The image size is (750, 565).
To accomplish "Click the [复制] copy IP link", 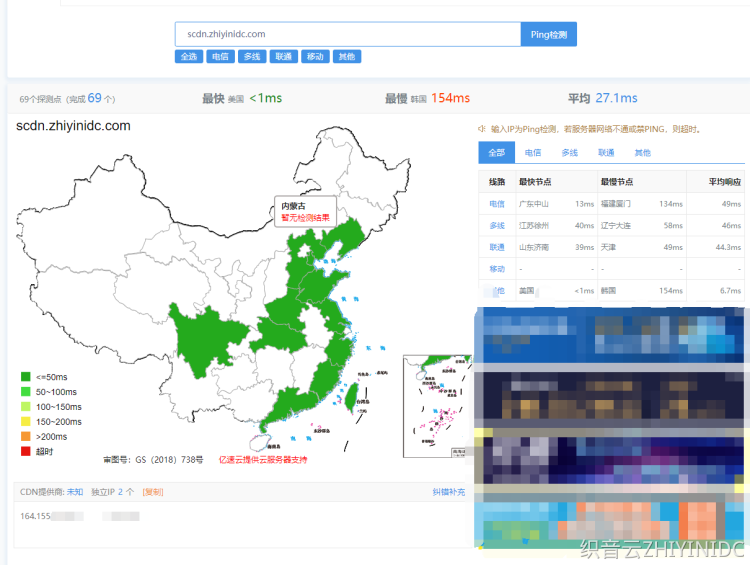I will pos(153,492).
